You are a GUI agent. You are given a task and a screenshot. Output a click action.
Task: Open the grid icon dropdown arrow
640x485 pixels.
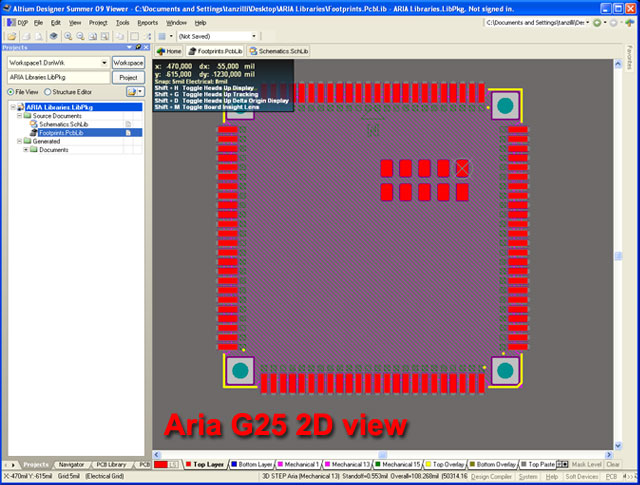pyautogui.click(x=171, y=36)
